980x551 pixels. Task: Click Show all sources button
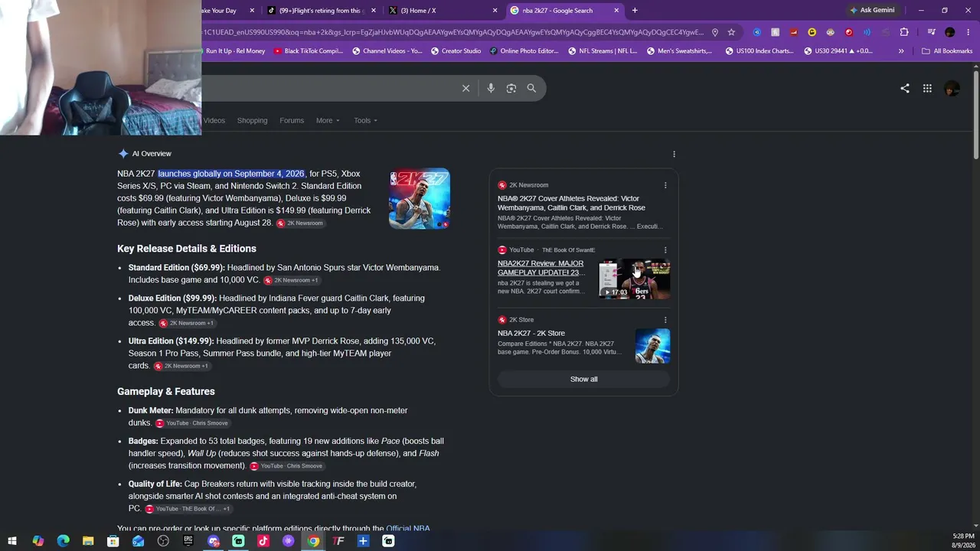coord(583,380)
